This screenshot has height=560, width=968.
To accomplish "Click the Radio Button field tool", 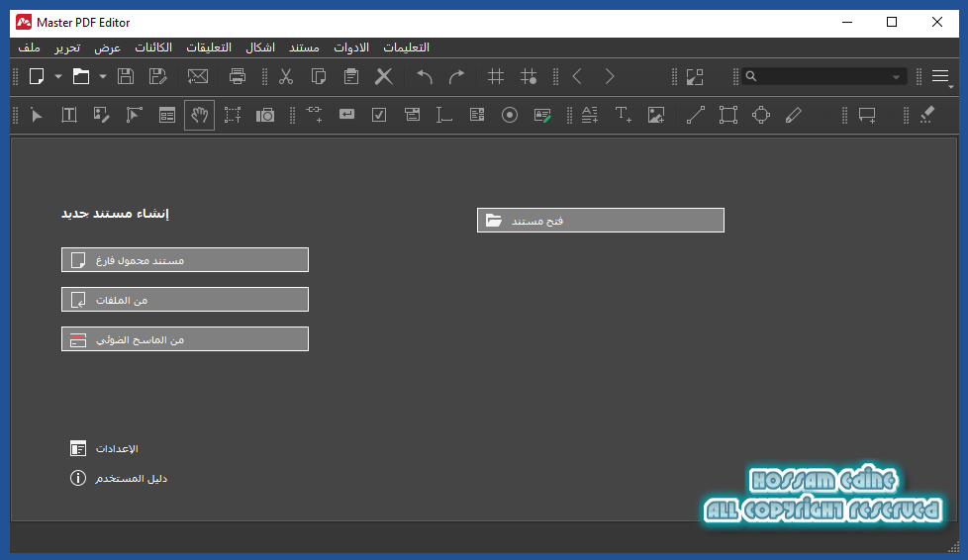I will [x=510, y=115].
